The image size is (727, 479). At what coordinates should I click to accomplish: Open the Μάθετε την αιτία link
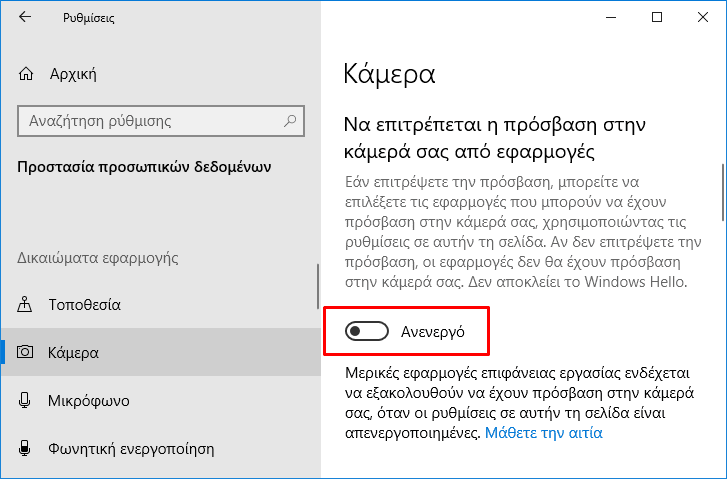tap(543, 433)
